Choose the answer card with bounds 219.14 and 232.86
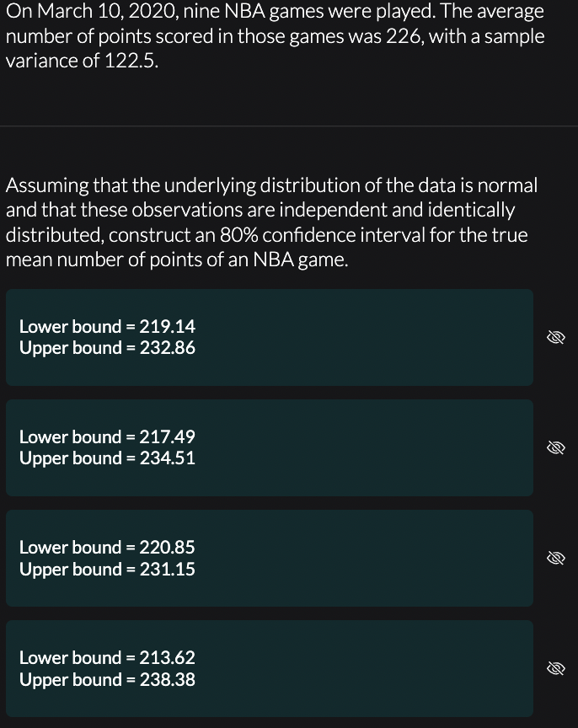 (x=270, y=338)
